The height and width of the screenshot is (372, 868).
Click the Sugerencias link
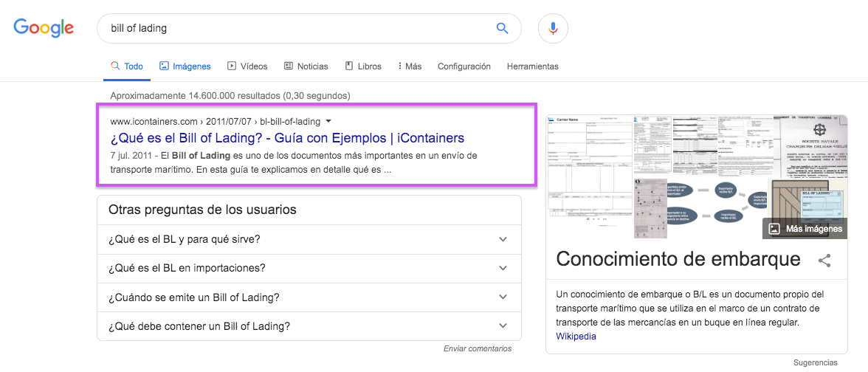[816, 363]
